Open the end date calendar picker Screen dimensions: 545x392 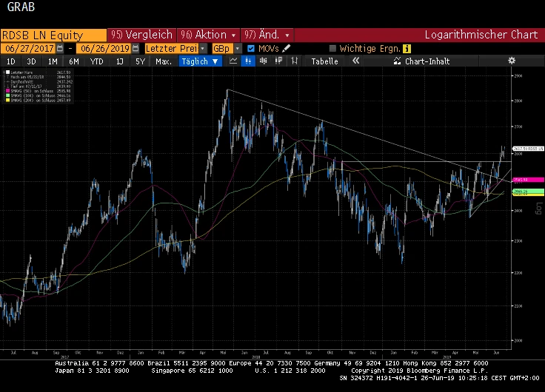click(x=135, y=48)
